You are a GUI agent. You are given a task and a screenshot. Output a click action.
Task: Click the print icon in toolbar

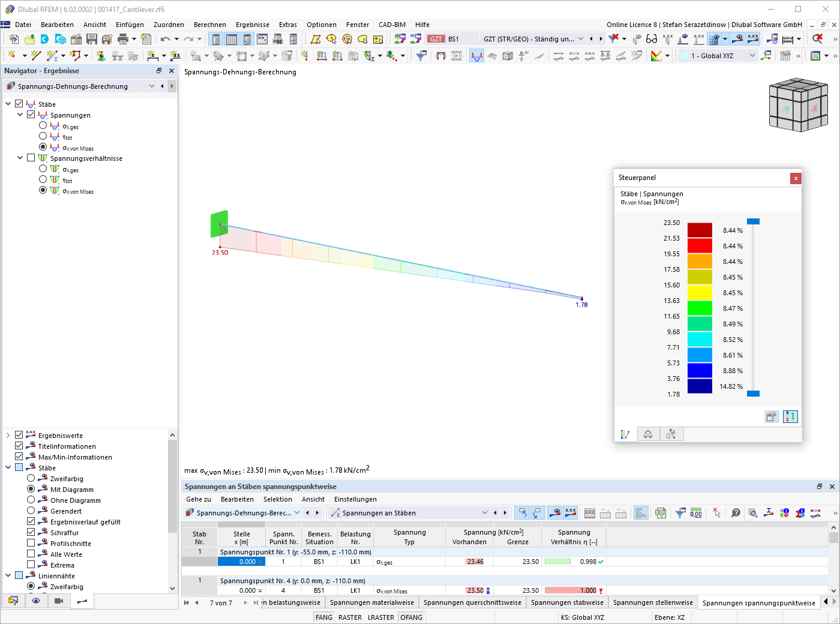coord(123,39)
